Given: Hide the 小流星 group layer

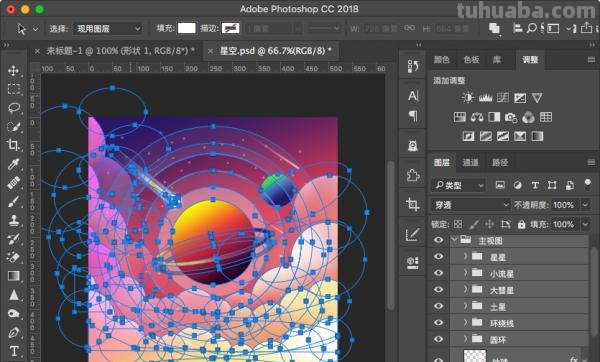Looking at the screenshot, I should [439, 273].
